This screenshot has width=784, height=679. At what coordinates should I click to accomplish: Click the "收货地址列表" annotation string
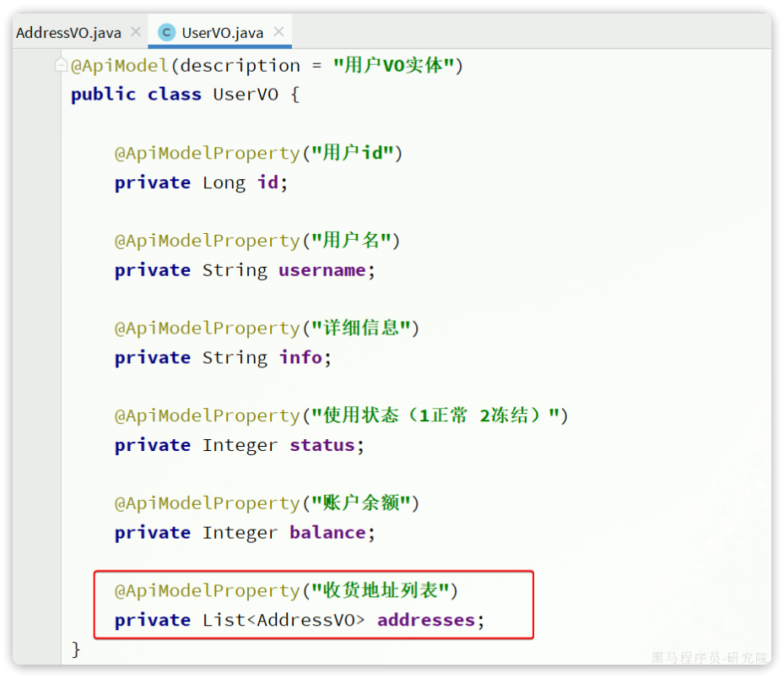click(380, 590)
